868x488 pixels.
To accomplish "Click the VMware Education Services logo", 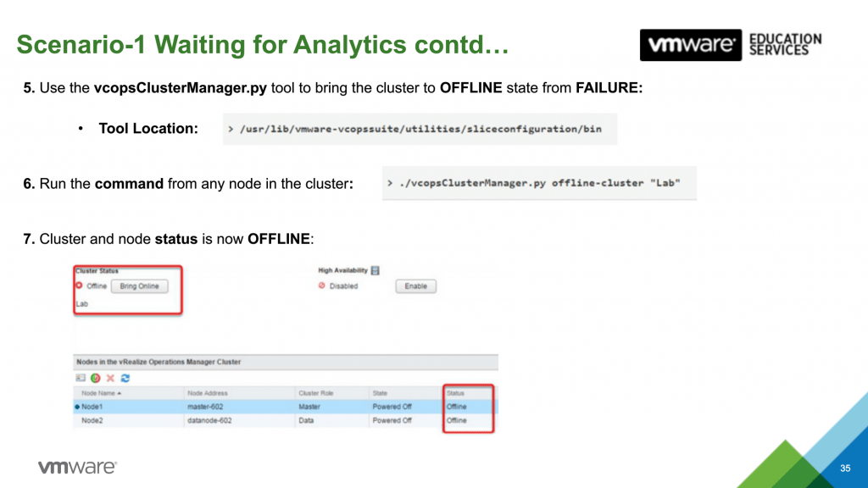I will (731, 44).
